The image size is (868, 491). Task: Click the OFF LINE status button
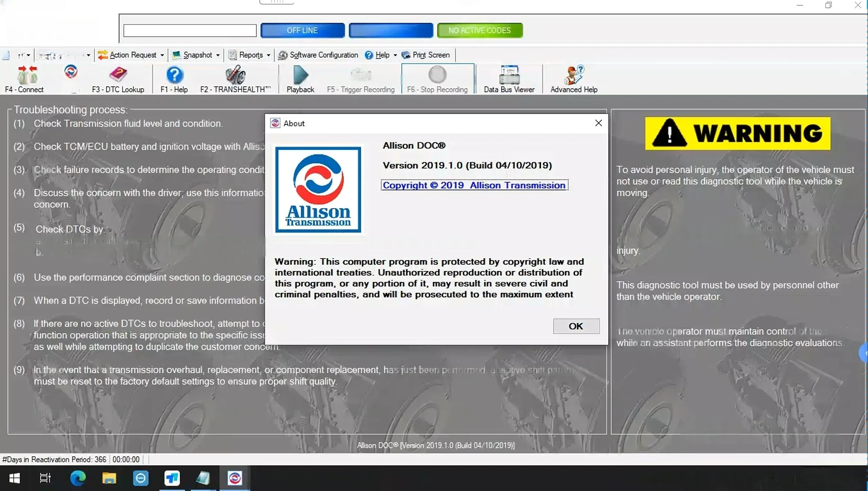tap(302, 30)
